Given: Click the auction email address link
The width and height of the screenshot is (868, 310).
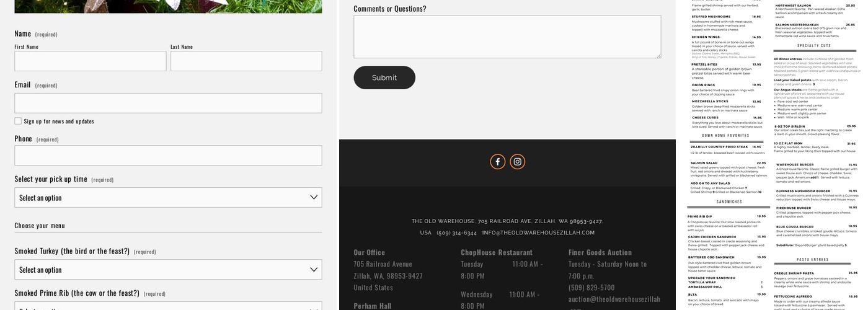Looking at the screenshot, I should 614,299.
